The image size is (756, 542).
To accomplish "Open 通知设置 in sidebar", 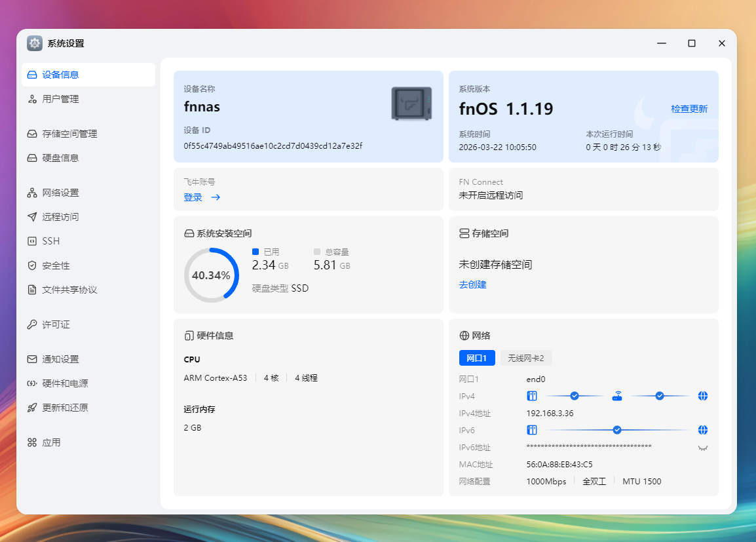I will point(60,359).
